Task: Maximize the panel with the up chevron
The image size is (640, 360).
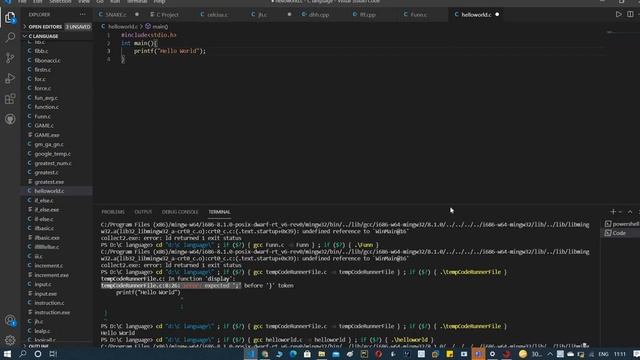Action: pos(630,212)
